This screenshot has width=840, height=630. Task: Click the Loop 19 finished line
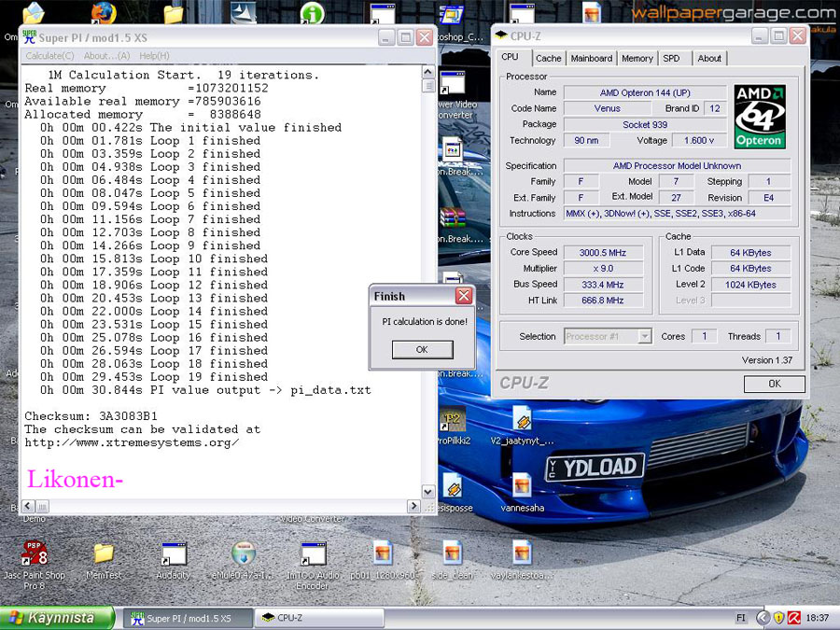pyautogui.click(x=154, y=377)
